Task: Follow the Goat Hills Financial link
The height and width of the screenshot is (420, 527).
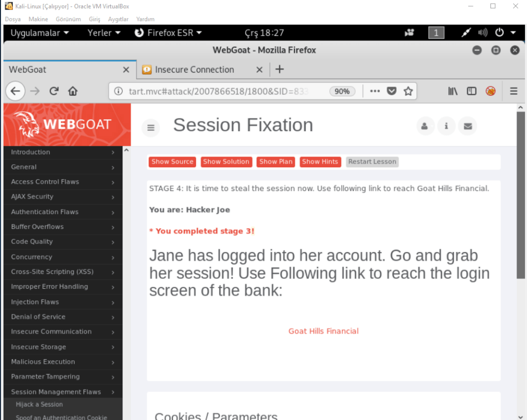Action: pos(323,331)
